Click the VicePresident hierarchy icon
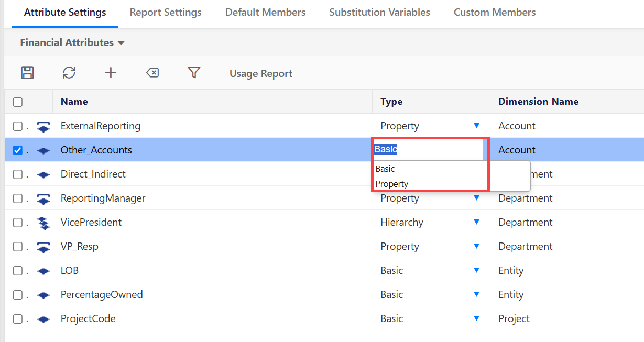The width and height of the screenshot is (644, 342). click(44, 223)
